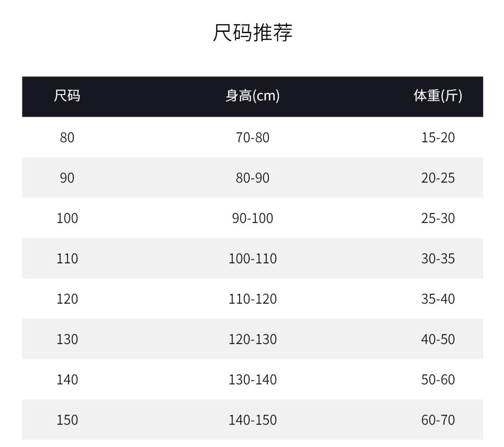Select size 100 in the 尺码 column
The height and width of the screenshot is (447, 504).
click(x=67, y=218)
